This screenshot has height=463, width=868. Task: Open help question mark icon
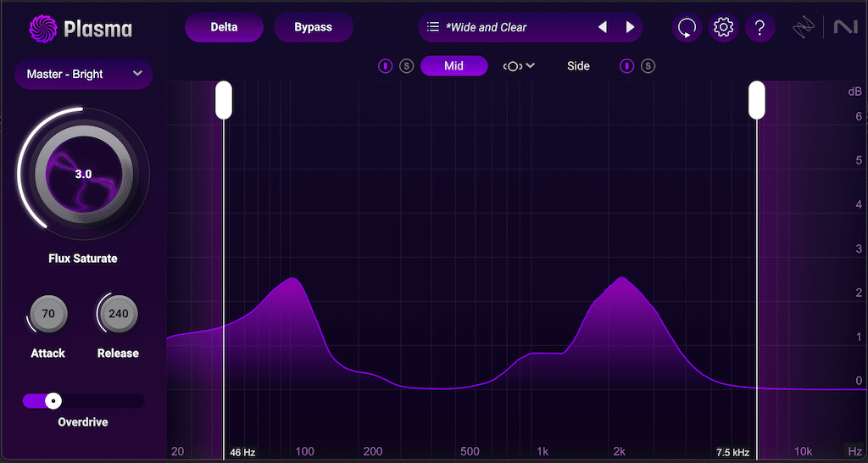759,27
